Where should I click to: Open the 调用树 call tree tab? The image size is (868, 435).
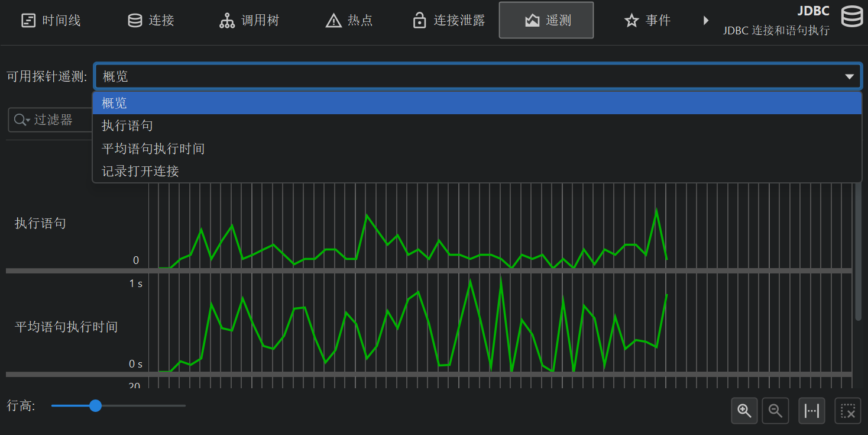coord(249,21)
